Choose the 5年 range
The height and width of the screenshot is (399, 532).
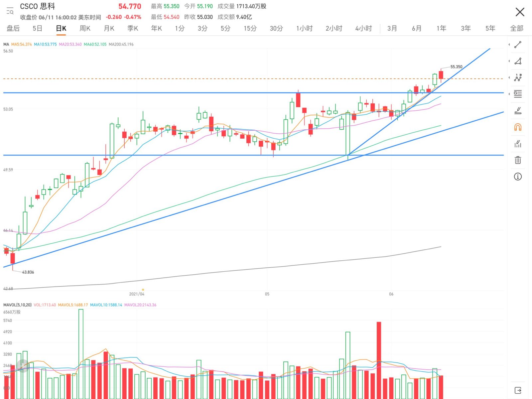click(490, 28)
